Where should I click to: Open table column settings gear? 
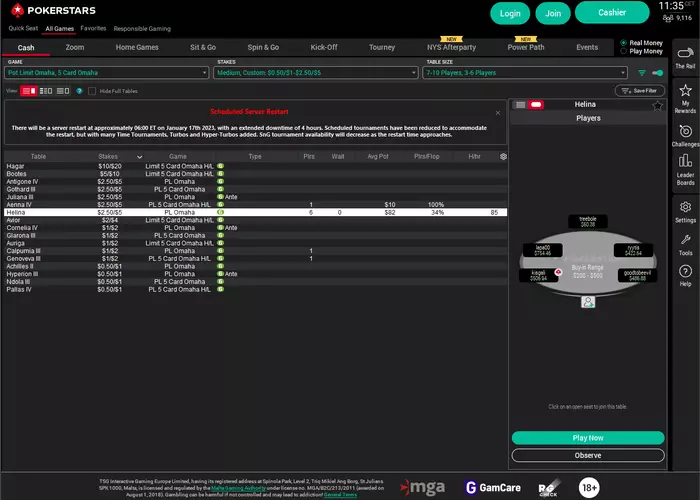(503, 157)
